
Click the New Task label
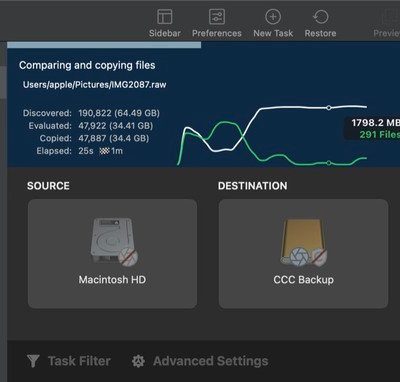[273, 33]
